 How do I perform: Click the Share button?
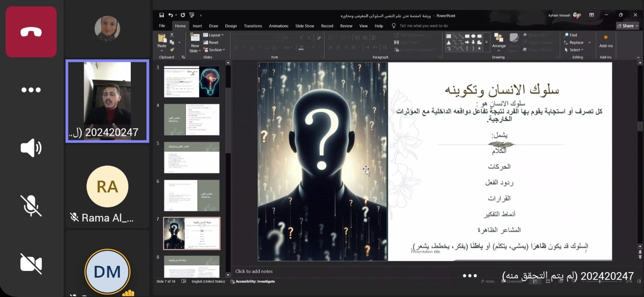pyautogui.click(x=627, y=26)
